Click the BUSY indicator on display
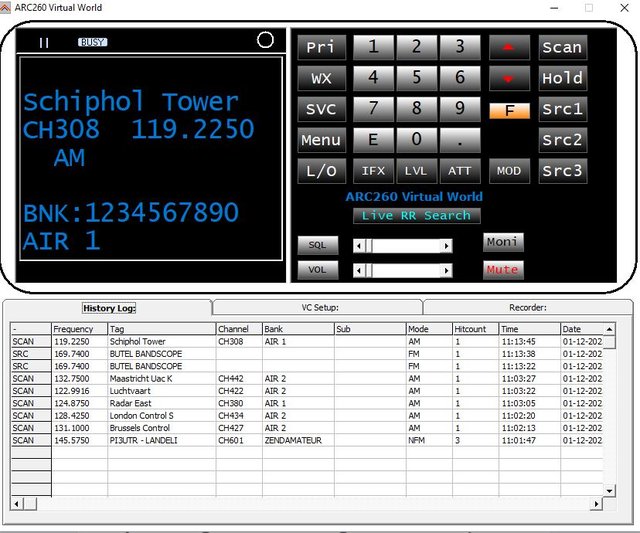This screenshot has width=640, height=533. [93, 42]
